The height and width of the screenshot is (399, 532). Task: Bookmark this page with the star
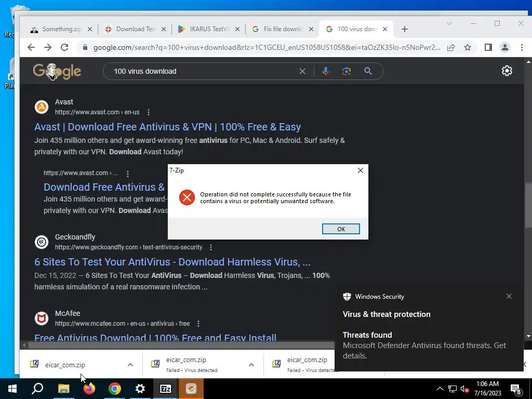(468, 47)
